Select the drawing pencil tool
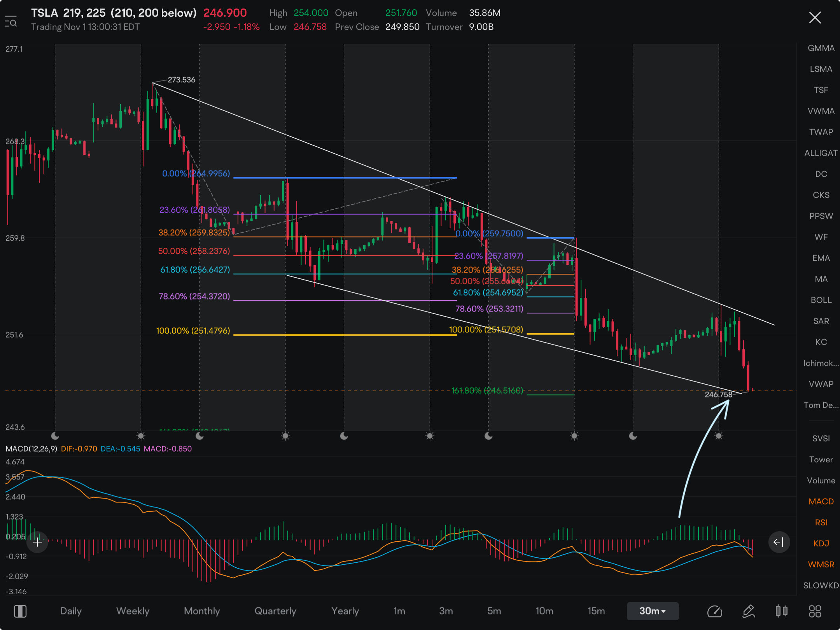This screenshot has height=630, width=840. 749,611
